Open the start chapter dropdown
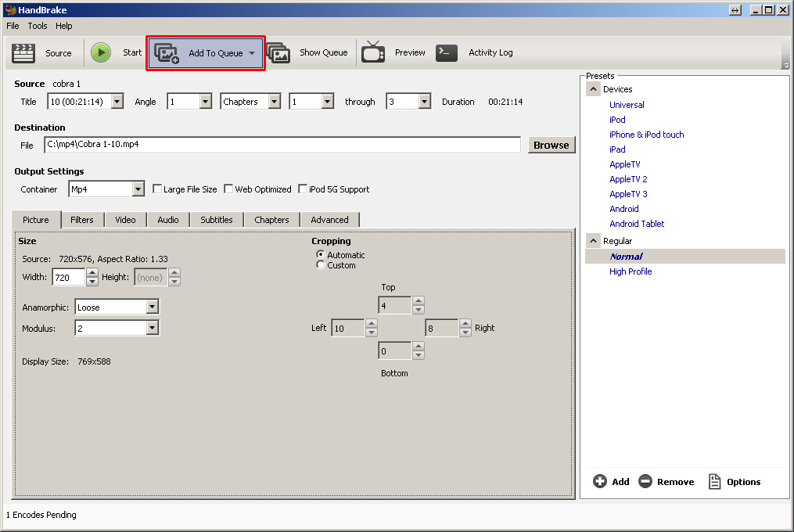This screenshot has width=794, height=532. pyautogui.click(x=327, y=102)
